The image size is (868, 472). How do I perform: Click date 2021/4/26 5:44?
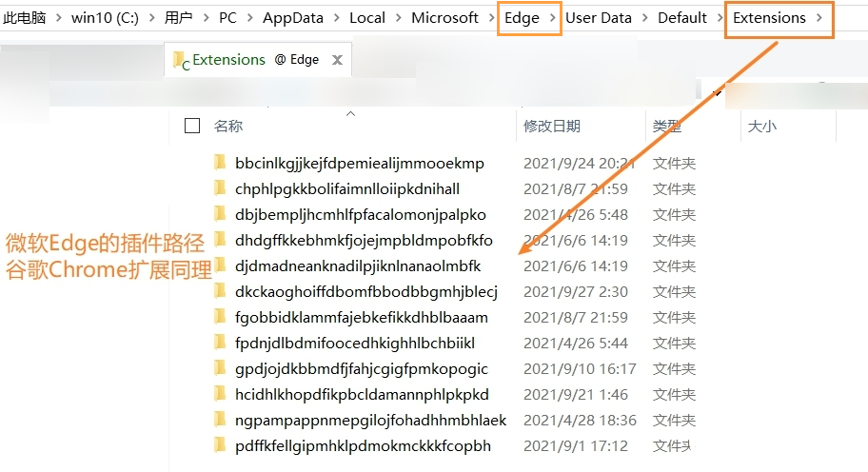576,344
